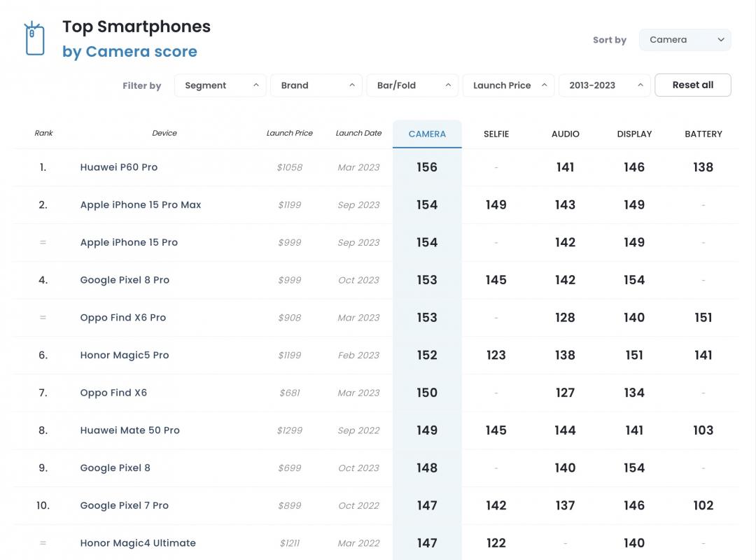Open the Apple iPhone 15 Pro Max link
This screenshot has width=756, height=560.
(x=140, y=205)
